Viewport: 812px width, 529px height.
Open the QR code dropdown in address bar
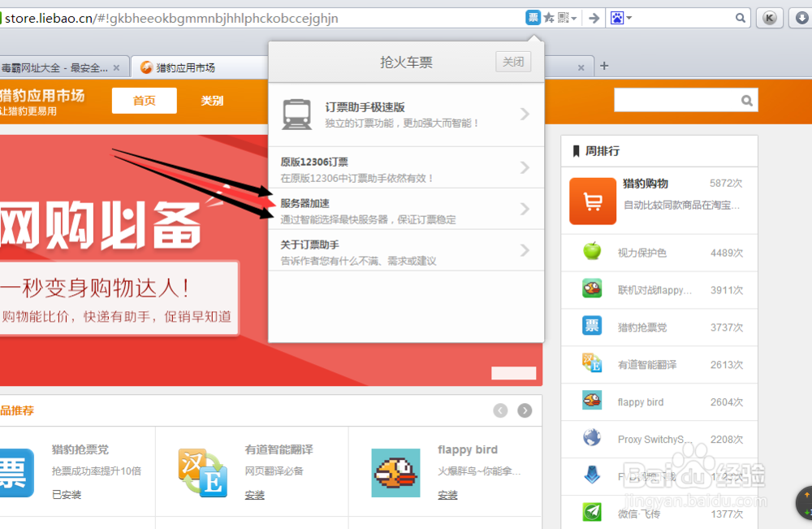(567, 18)
